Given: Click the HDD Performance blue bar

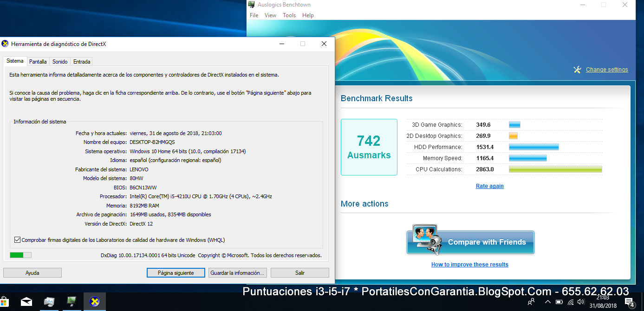Looking at the screenshot, I should click(533, 147).
